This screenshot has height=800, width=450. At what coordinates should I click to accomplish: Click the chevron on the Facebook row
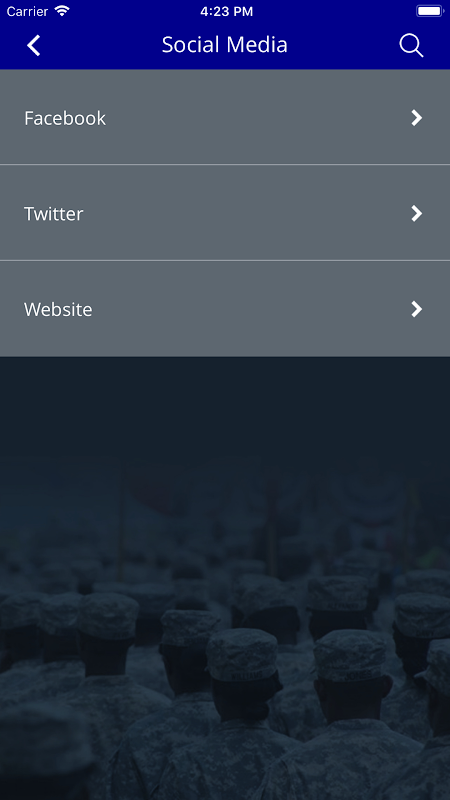click(x=417, y=118)
